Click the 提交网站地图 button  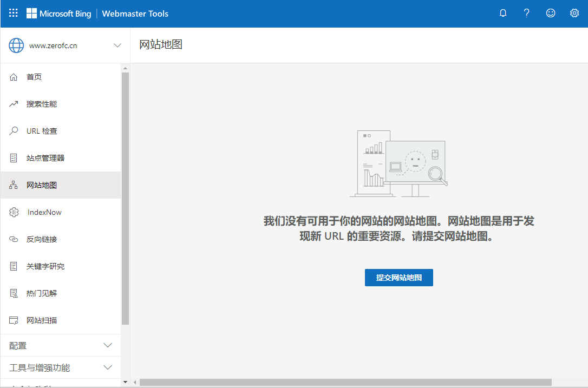click(x=398, y=278)
